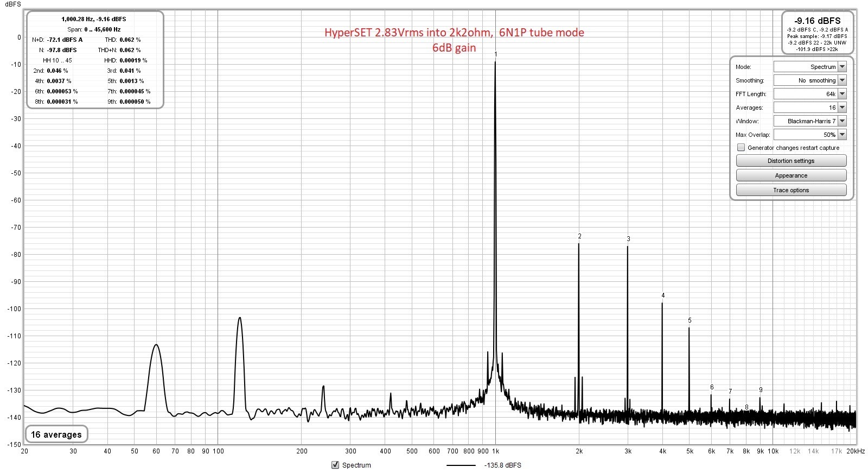Open the Appearance button
868x473 pixels.
click(x=791, y=175)
